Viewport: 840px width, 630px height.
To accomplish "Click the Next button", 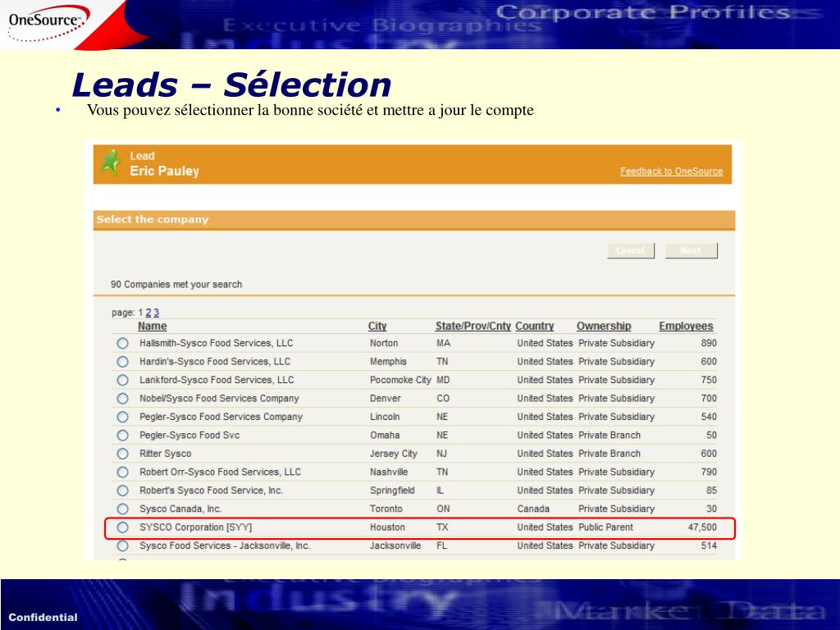I will (x=691, y=251).
